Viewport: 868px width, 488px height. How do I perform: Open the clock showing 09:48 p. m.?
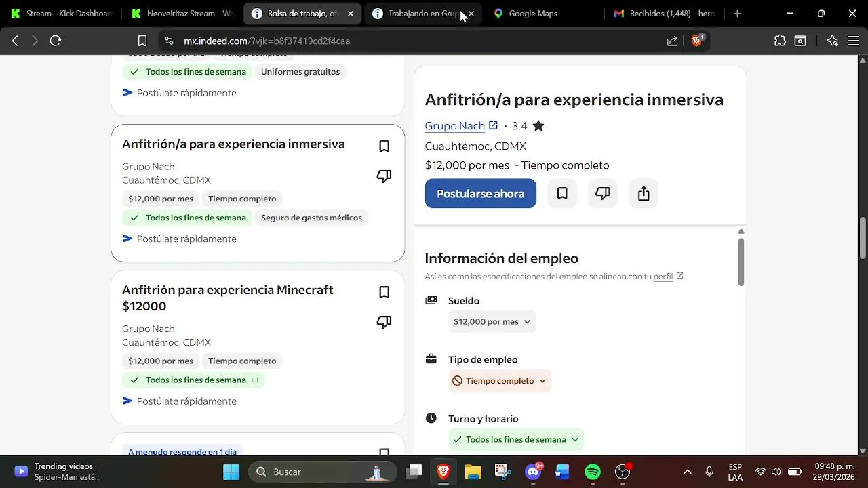tap(834, 472)
